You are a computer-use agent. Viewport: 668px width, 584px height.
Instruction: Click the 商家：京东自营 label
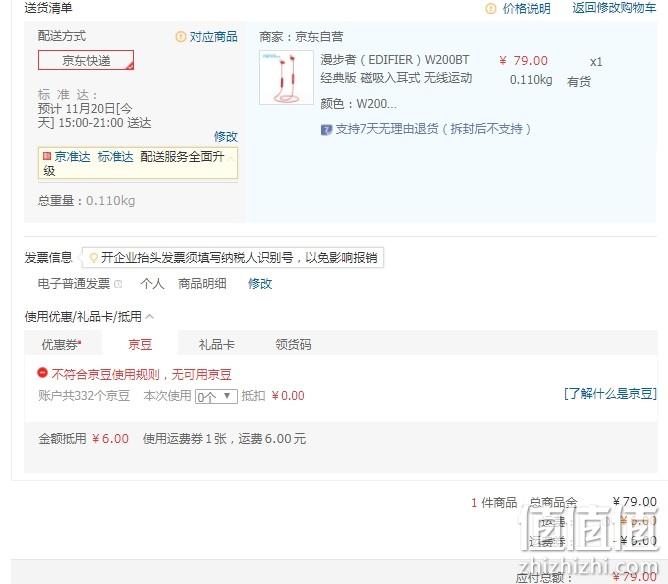pyautogui.click(x=301, y=37)
